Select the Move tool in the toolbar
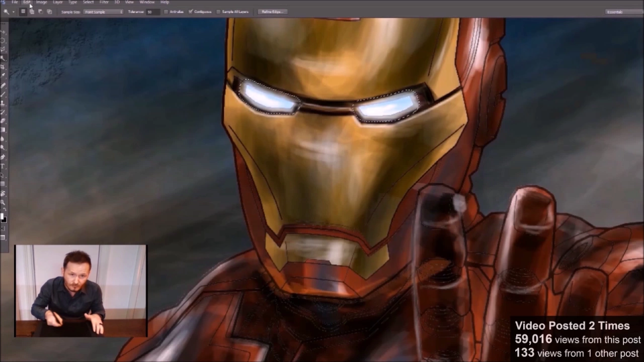The width and height of the screenshot is (644, 362). click(x=4, y=32)
